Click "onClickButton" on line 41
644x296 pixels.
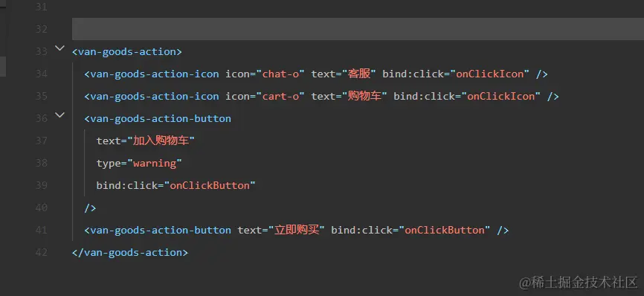445,230
